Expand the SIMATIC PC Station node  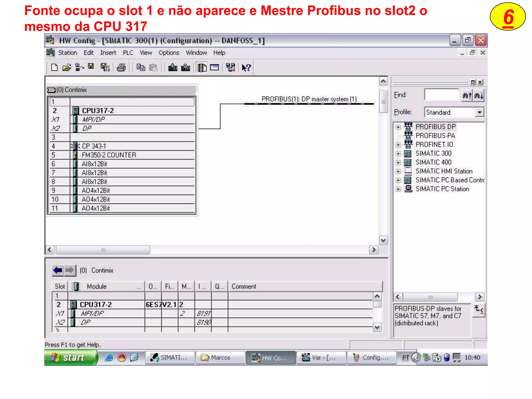[x=398, y=189]
